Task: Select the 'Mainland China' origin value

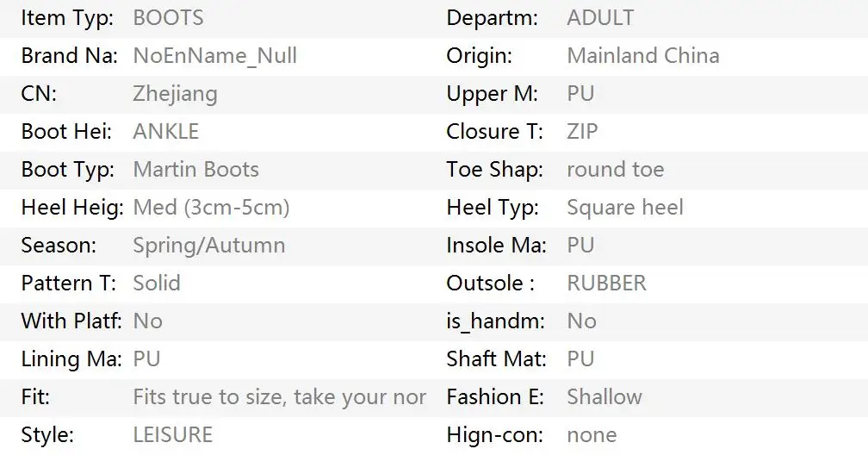Action: pyautogui.click(x=642, y=56)
